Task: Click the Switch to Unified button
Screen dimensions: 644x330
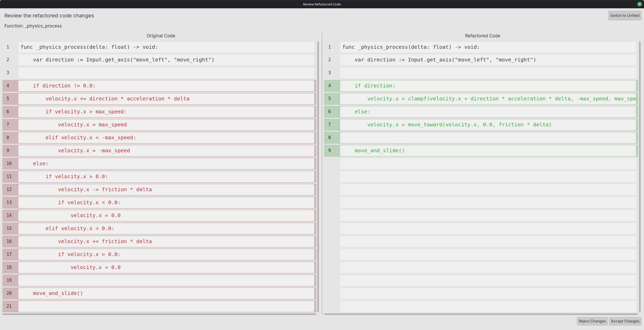Action: (625, 16)
